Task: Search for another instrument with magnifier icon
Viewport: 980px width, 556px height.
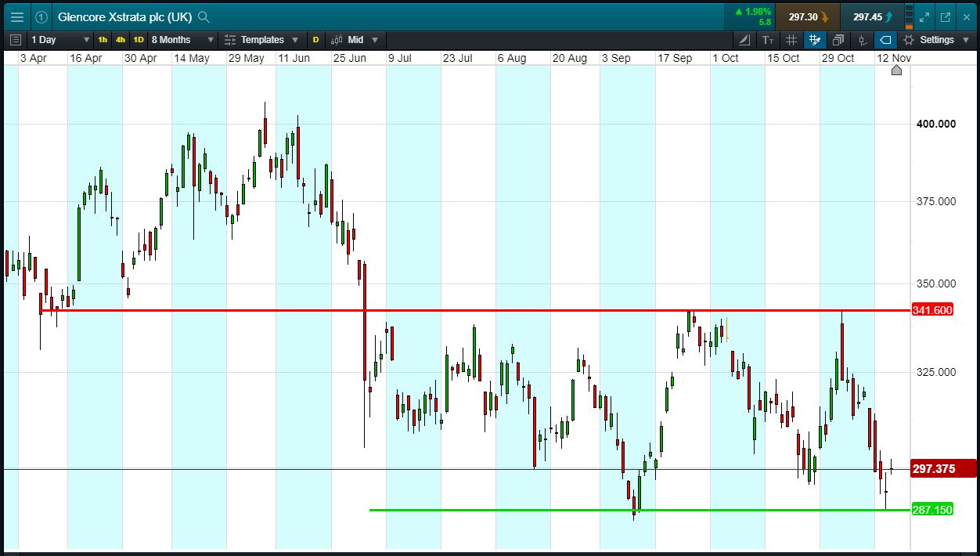Action: coord(204,16)
